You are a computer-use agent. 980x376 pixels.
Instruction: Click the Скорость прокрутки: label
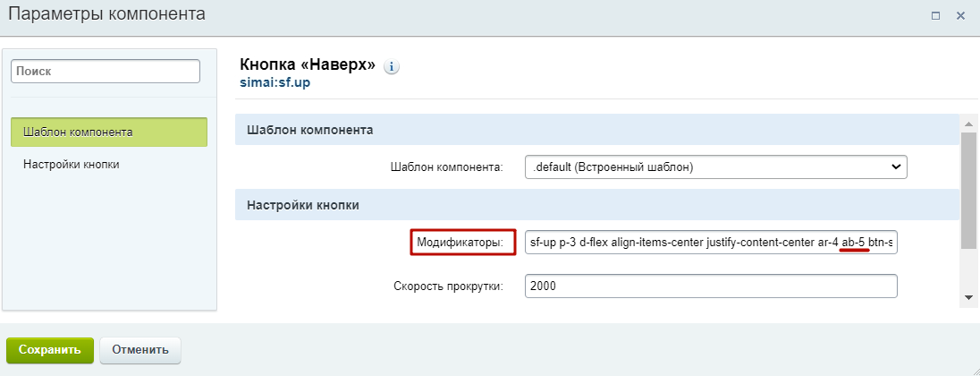(x=448, y=286)
